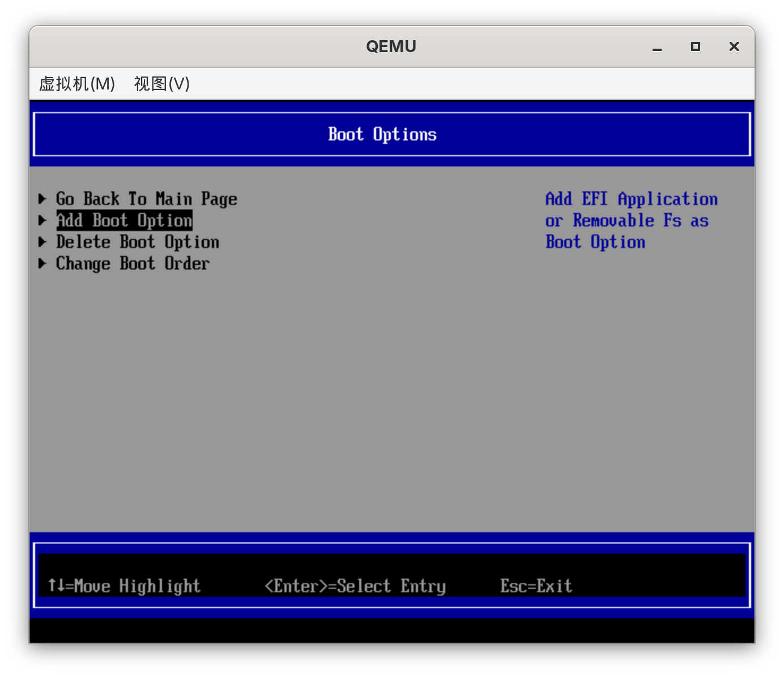This screenshot has width=784, height=676.
Task: Maximize the QEMU window
Action: tap(696, 46)
